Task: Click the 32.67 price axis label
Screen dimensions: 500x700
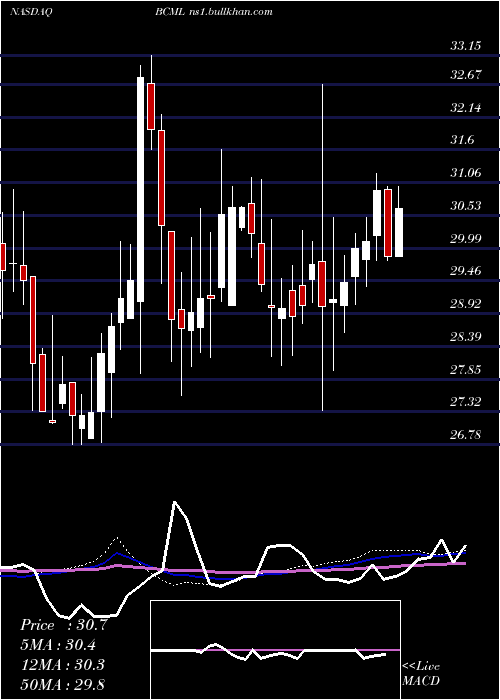Action: click(466, 75)
